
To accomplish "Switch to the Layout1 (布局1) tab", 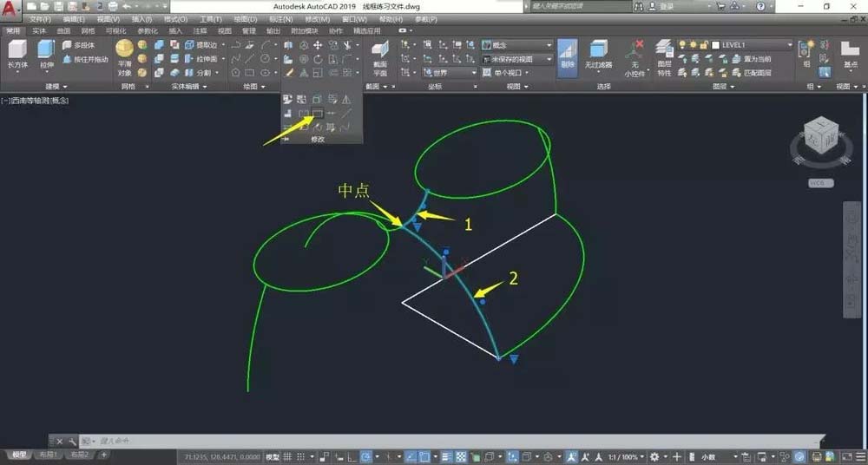I will point(48,455).
